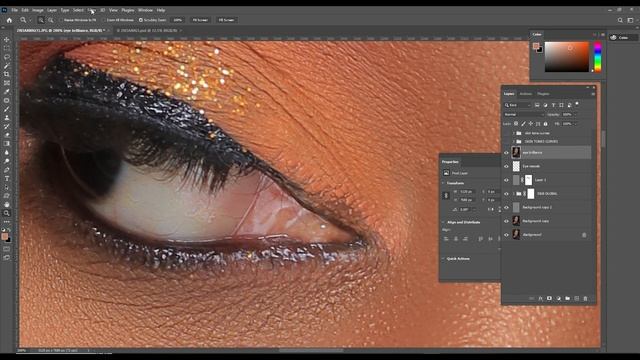Create a new layer icon
640x360 pixels.
pos(576,298)
